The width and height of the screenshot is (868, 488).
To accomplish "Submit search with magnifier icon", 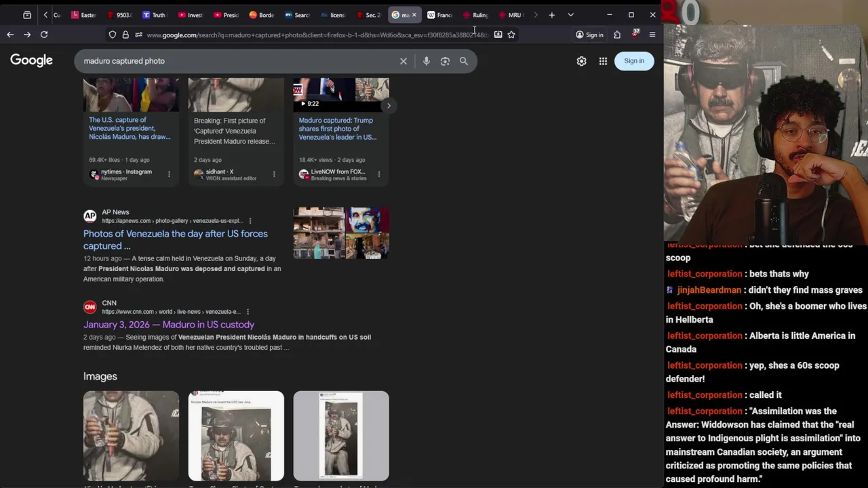I will point(464,61).
